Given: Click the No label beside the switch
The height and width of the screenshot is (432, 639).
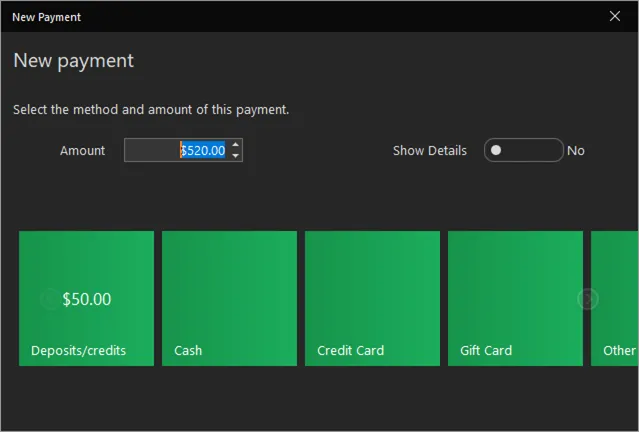Looking at the screenshot, I should click(576, 151).
